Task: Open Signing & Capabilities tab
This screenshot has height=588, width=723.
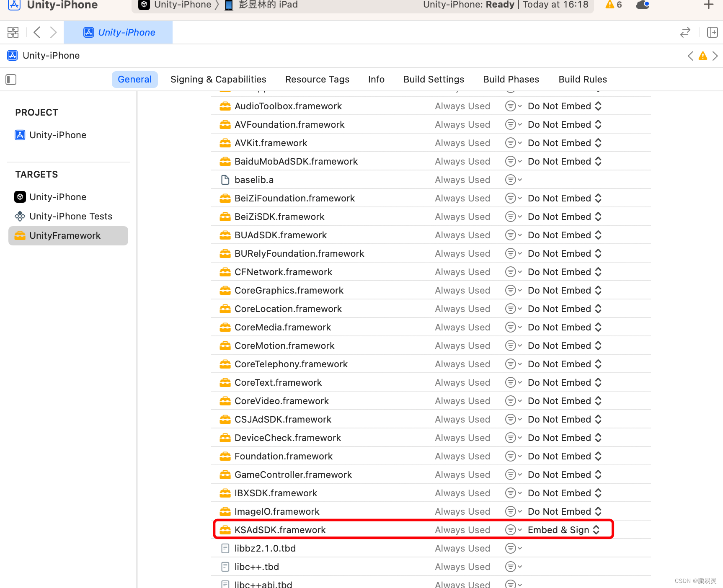Action: pyautogui.click(x=218, y=79)
